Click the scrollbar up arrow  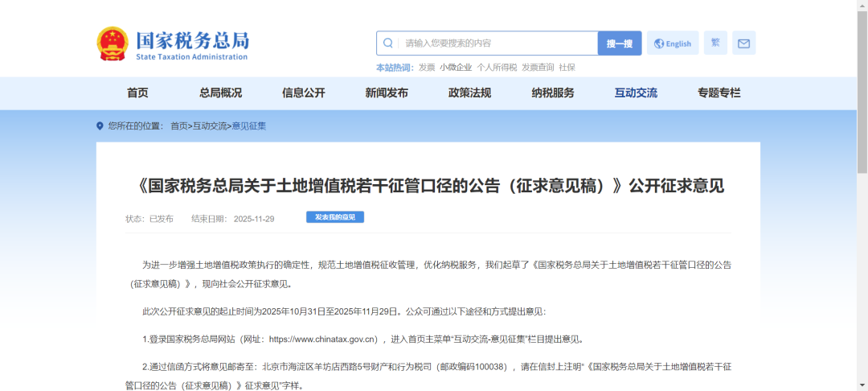pyautogui.click(x=862, y=5)
